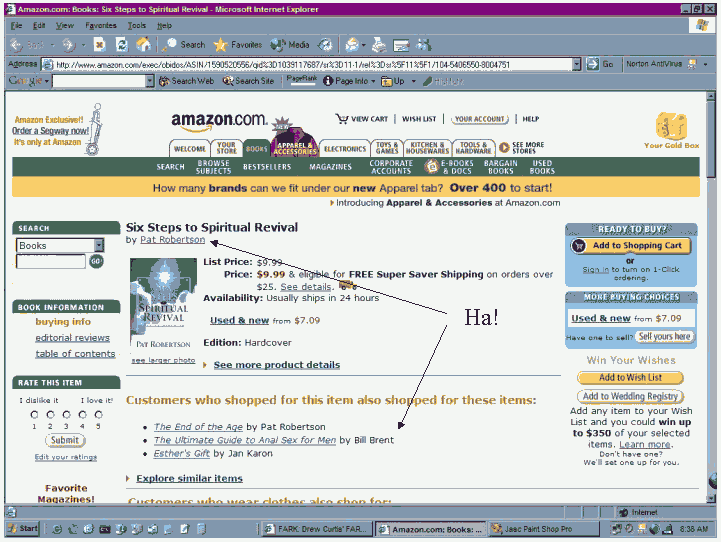Open the Favorites star in toolbar
721x542 pixels.
[x=220, y=45]
